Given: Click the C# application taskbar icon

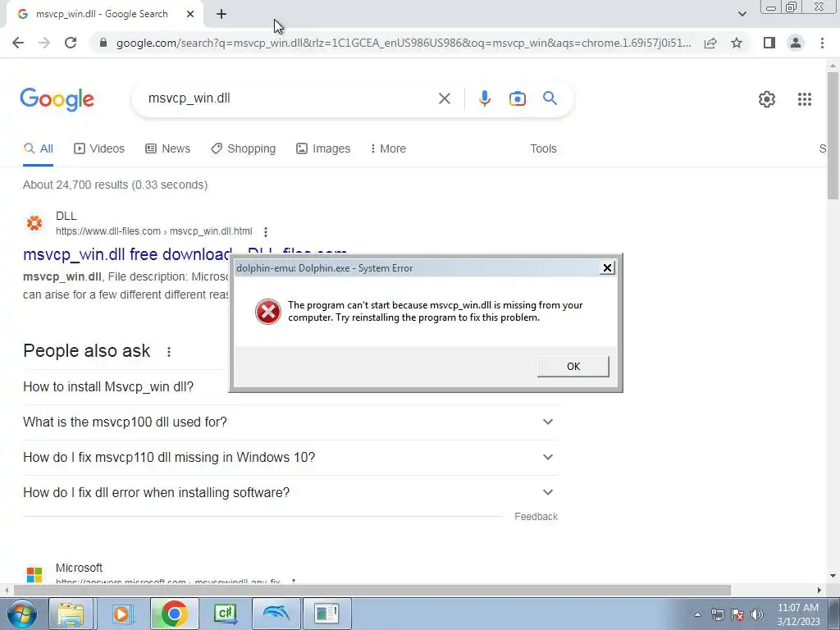Looking at the screenshot, I should tap(225, 614).
